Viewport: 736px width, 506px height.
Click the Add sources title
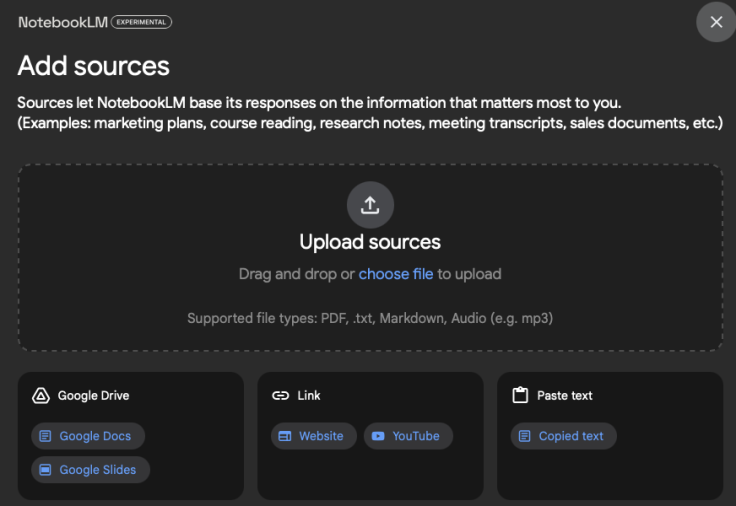click(93, 66)
